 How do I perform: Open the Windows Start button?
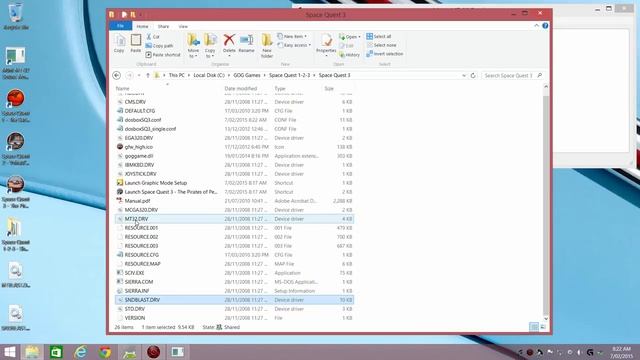tap(9, 352)
